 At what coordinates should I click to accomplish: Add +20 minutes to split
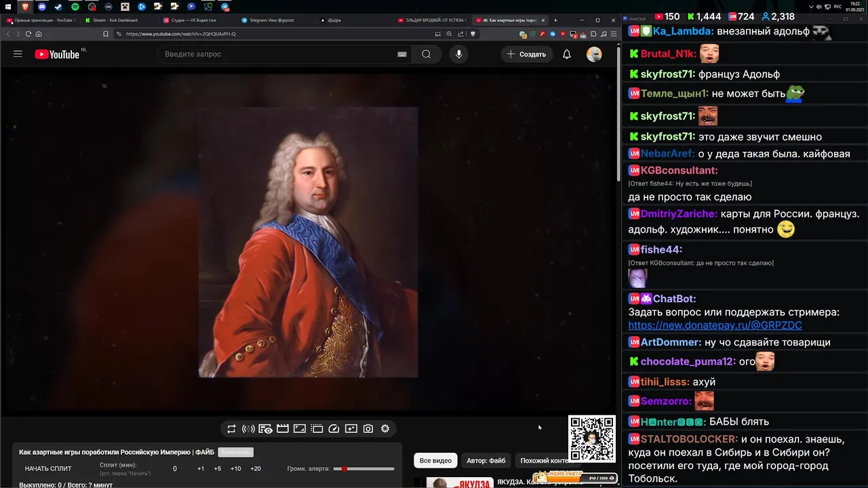click(256, 468)
